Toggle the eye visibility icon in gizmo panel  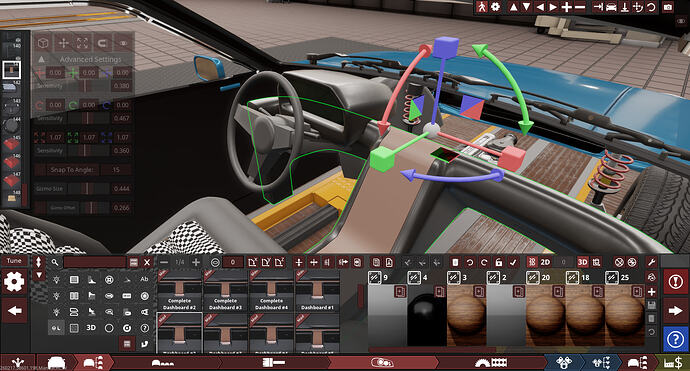tap(123, 43)
